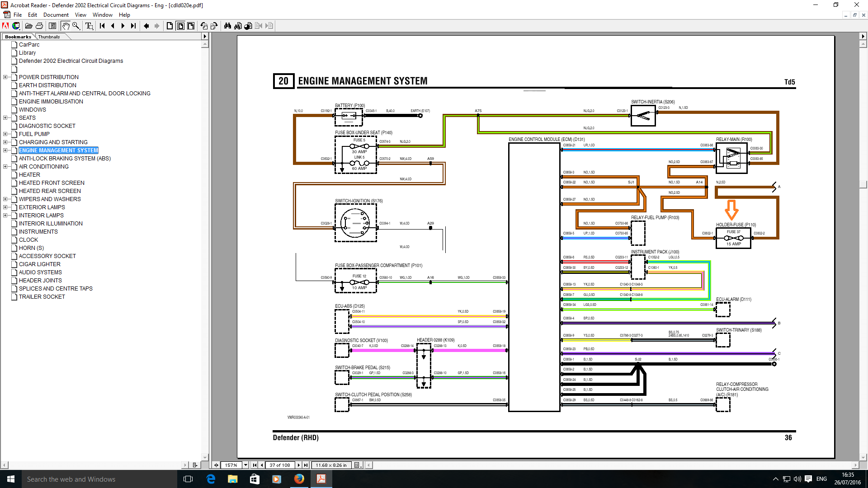The image size is (868, 488).
Task: Click the 37 of 108 page field
Action: (x=280, y=465)
